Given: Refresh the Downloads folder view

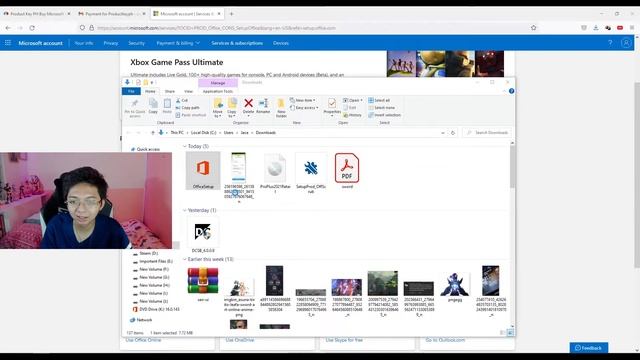Looking at the screenshot, I should coord(453,133).
